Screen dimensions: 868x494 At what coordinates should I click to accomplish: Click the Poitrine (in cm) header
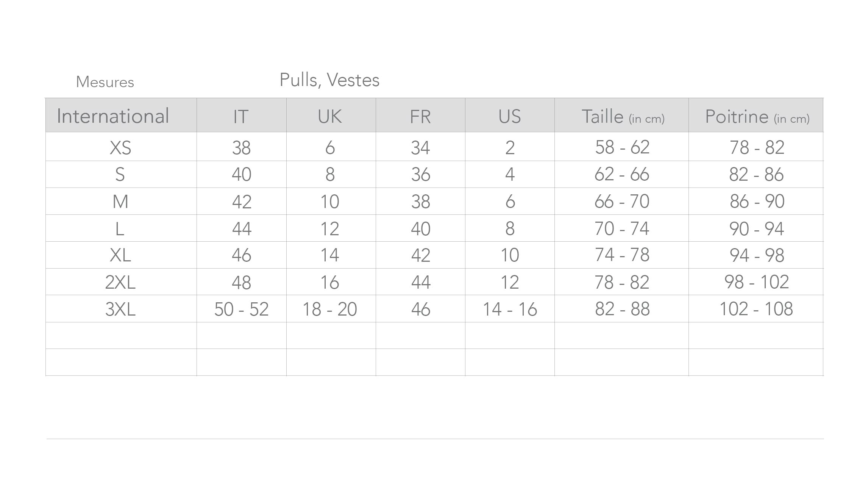pos(757,117)
